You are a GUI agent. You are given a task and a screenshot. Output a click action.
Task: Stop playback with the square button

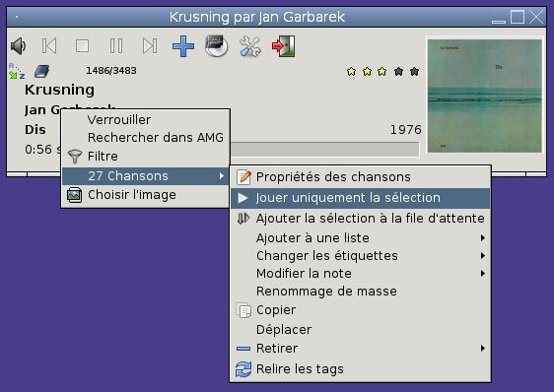pyautogui.click(x=83, y=46)
